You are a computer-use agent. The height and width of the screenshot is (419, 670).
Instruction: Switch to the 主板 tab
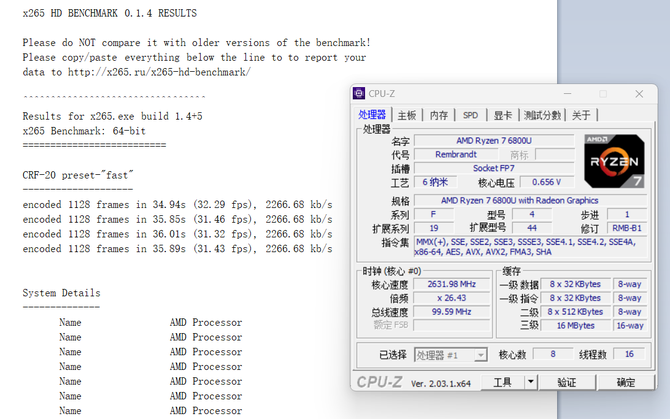tap(407, 115)
